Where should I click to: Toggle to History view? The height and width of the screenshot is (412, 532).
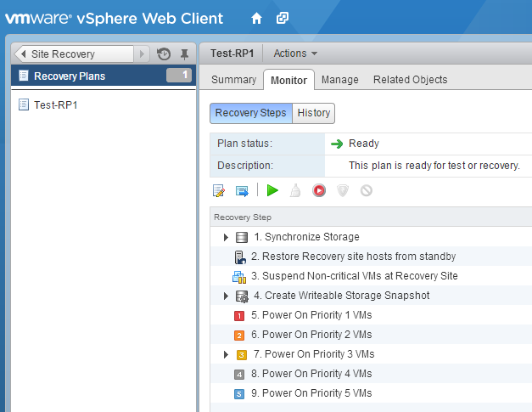tap(314, 113)
